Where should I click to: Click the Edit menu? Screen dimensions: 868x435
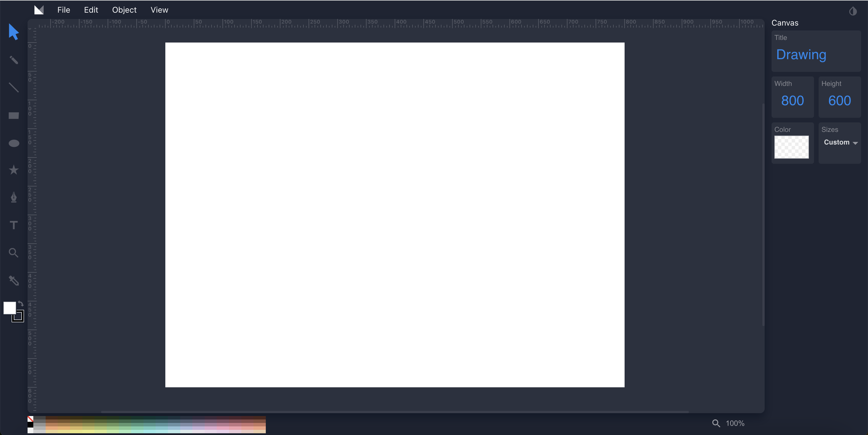click(x=91, y=10)
